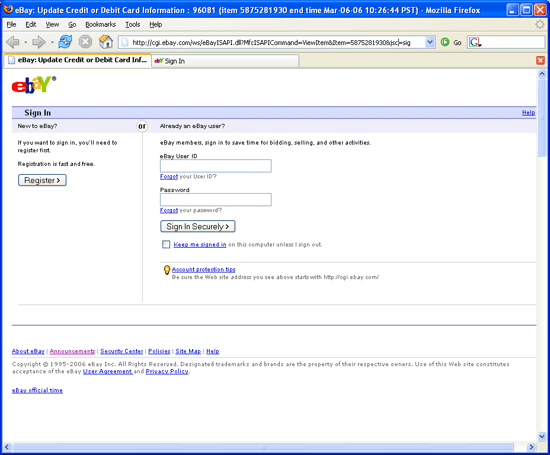
Task: Open the File menu
Action: pyautogui.click(x=11, y=24)
